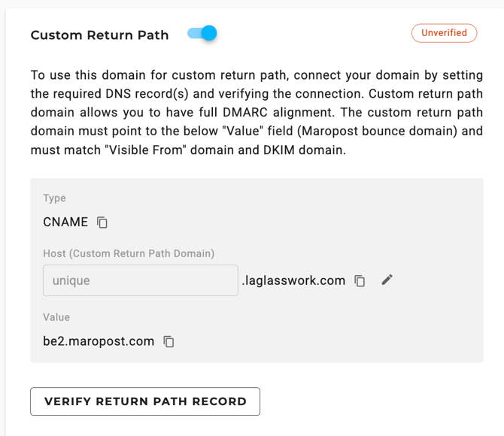The width and height of the screenshot is (504, 436).
Task: Copy the .laglasswork.com host domain
Action: 360,281
